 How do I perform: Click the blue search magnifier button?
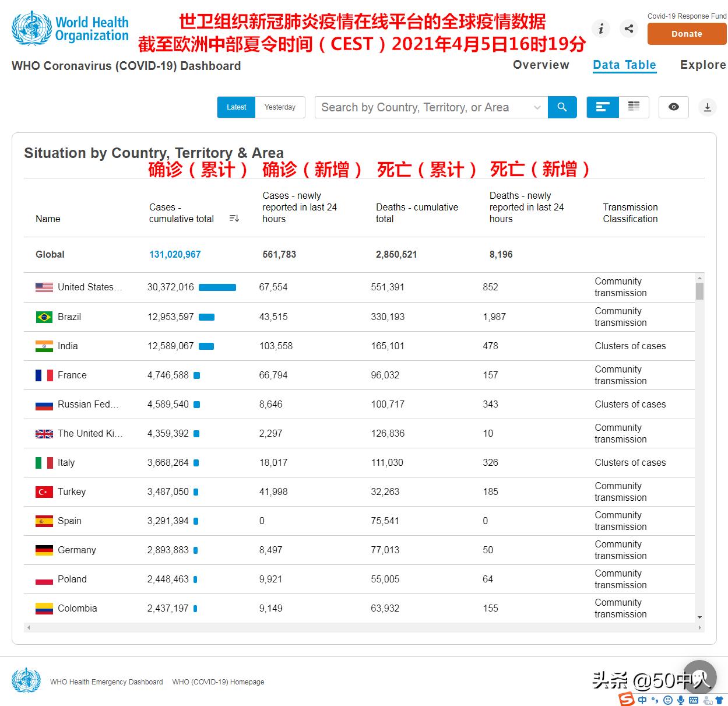coord(562,107)
